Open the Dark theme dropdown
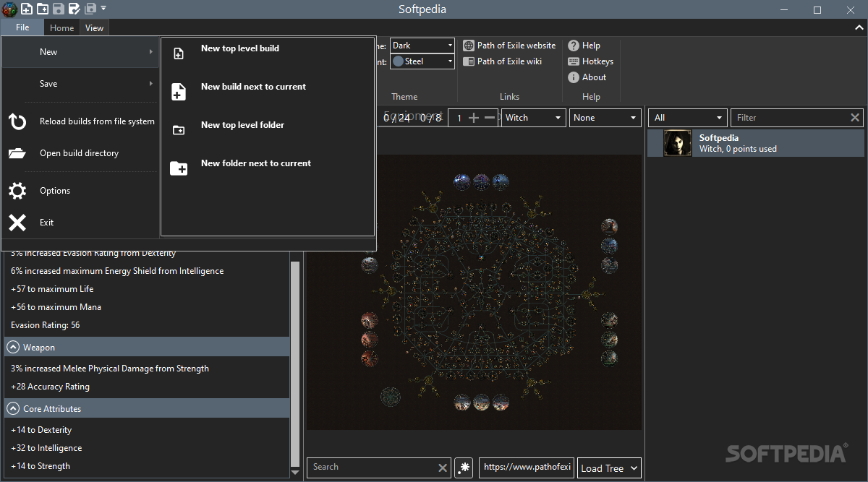This screenshot has width=868, height=482. 422,46
